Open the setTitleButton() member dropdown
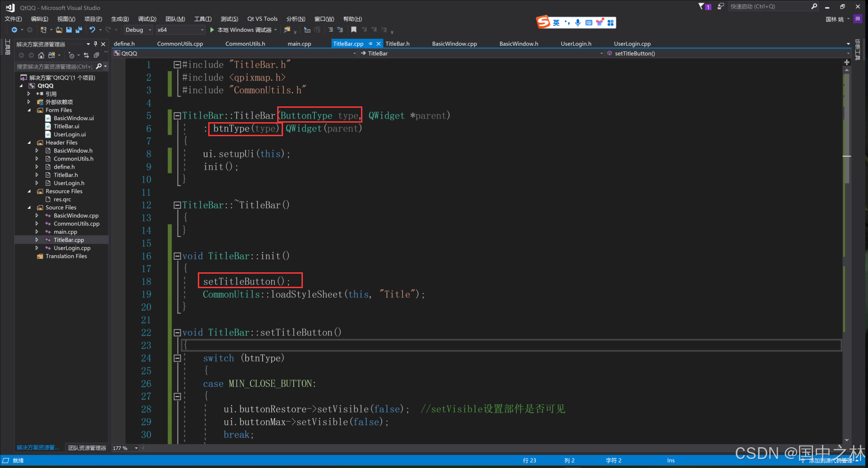The height and width of the screenshot is (468, 868). tap(727, 53)
